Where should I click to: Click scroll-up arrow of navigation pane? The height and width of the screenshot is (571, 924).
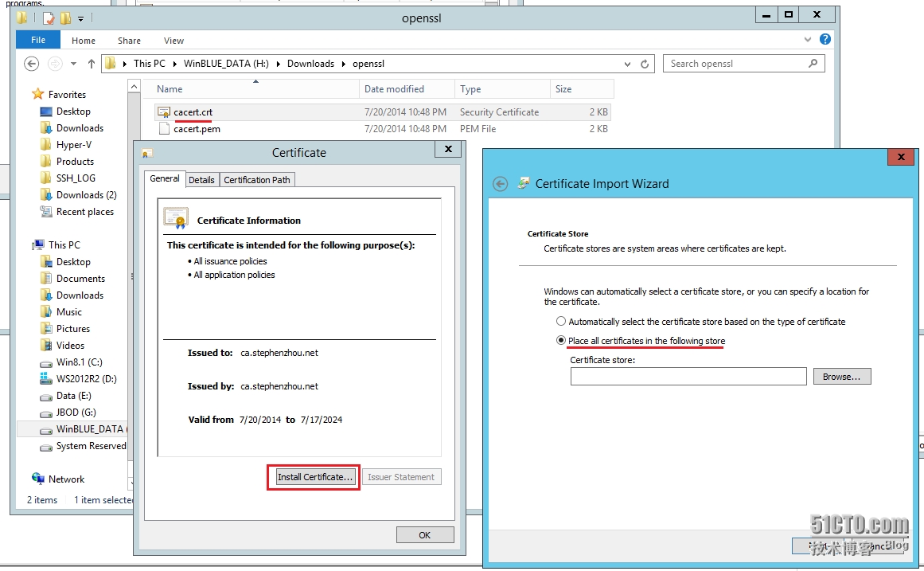click(134, 87)
